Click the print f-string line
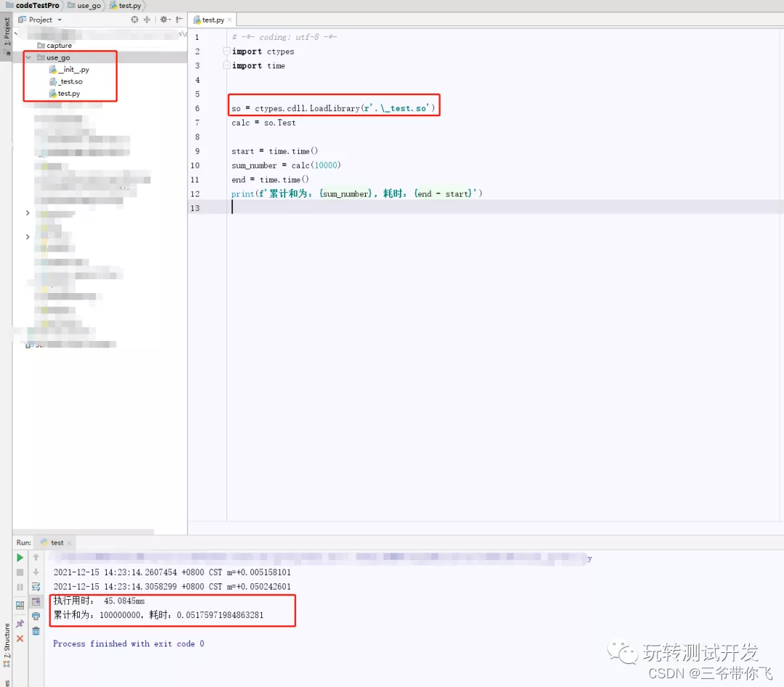Screen dimensions: 784x687 356,194
